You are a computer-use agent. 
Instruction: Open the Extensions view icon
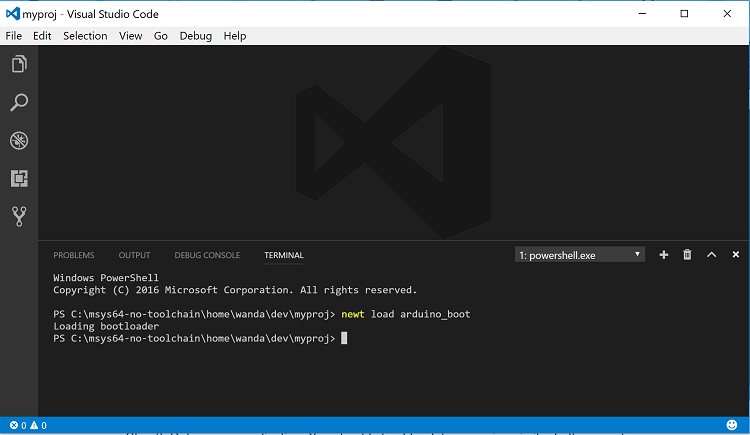tap(19, 178)
